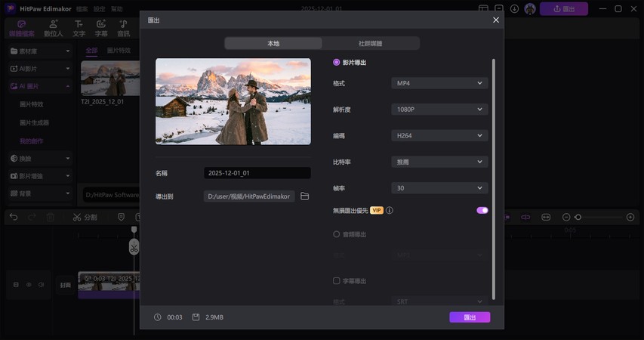Toggle the 無損匯出優先 switch
The height and width of the screenshot is (340, 644).
pos(482,211)
